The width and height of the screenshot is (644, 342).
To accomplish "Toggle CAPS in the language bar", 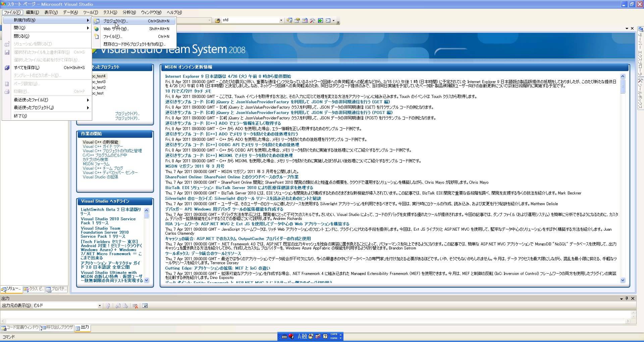I will [334, 334].
